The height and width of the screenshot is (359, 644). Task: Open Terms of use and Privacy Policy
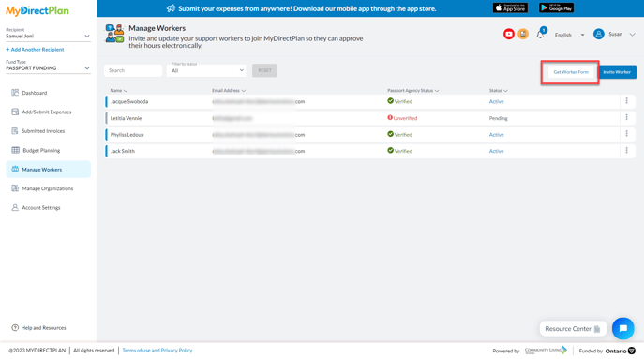click(x=157, y=350)
